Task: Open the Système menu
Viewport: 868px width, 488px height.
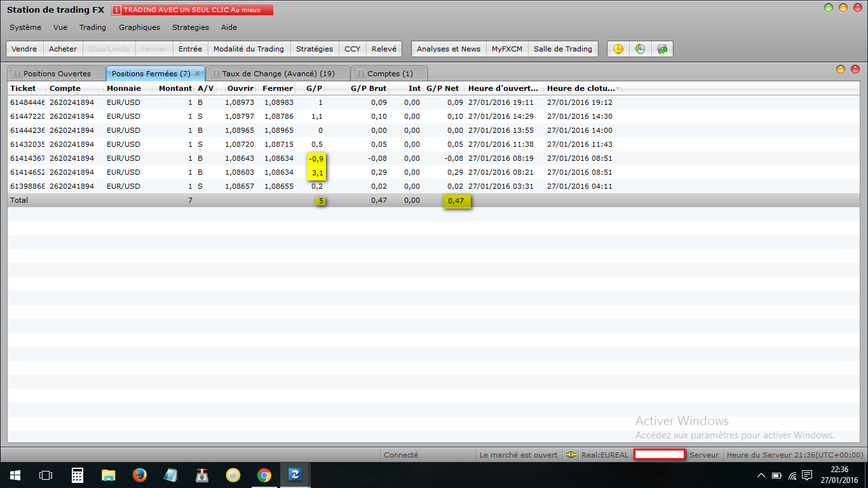Action: (x=25, y=27)
